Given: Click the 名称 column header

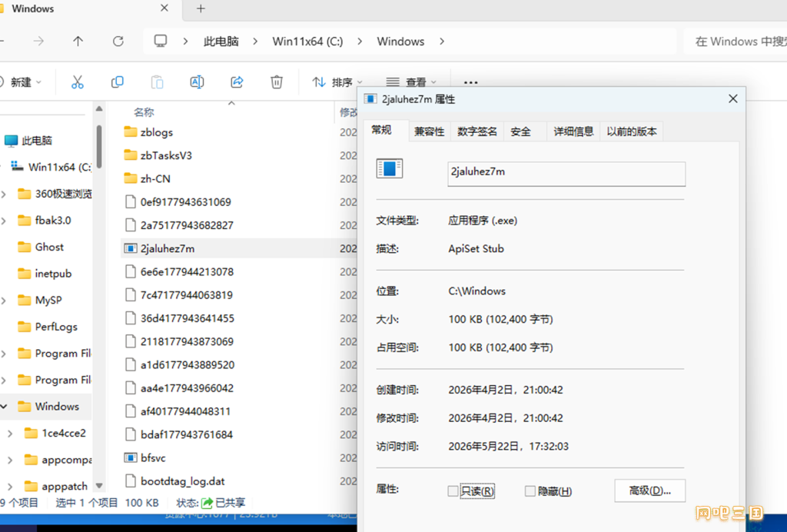Looking at the screenshot, I should click(144, 112).
